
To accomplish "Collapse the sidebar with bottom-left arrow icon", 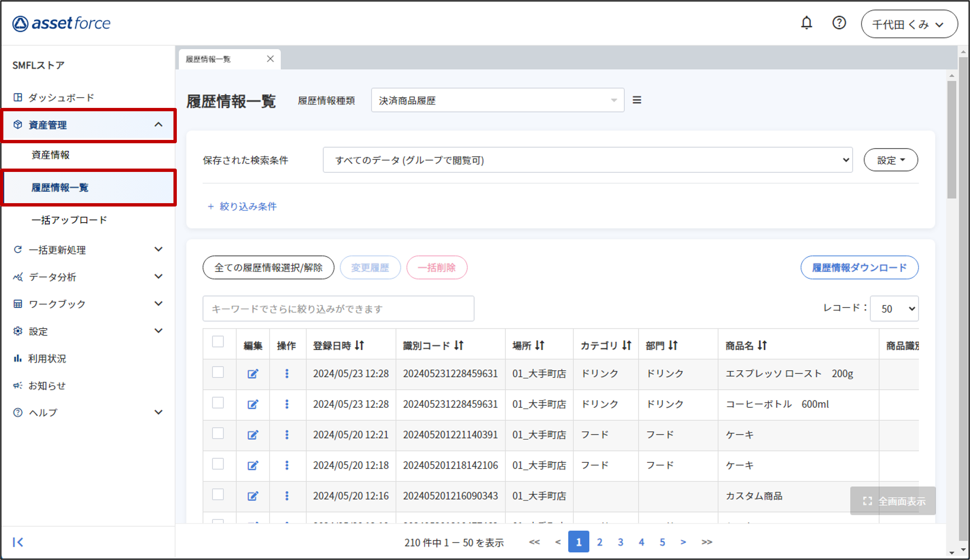I will 18,542.
